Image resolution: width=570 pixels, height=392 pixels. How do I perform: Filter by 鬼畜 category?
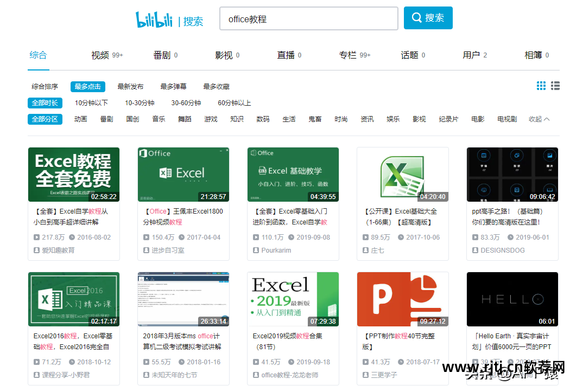315,119
